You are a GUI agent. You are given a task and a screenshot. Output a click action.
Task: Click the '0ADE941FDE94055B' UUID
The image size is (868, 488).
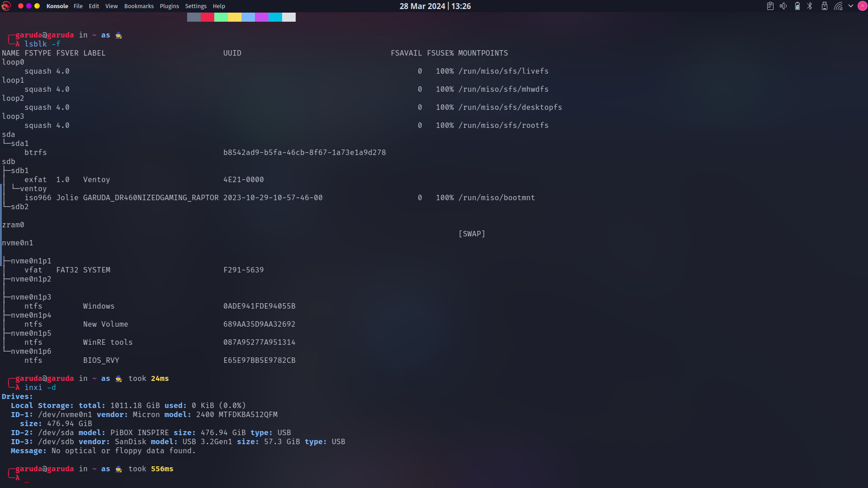[x=259, y=306]
